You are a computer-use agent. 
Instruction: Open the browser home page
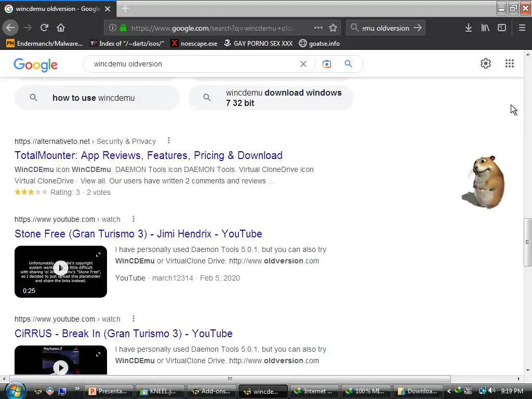point(61,28)
